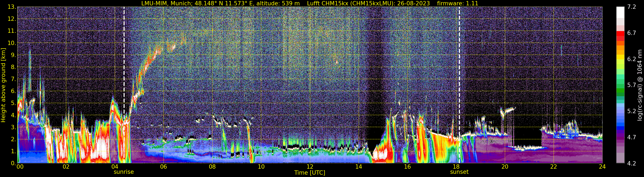Viewport: 644px width, 177px height.
Task: Click height-axis tick label '6.'
Action: (x=13, y=91)
